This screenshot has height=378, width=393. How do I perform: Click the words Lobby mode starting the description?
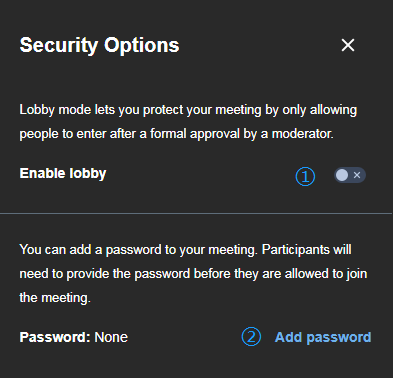coord(55,110)
